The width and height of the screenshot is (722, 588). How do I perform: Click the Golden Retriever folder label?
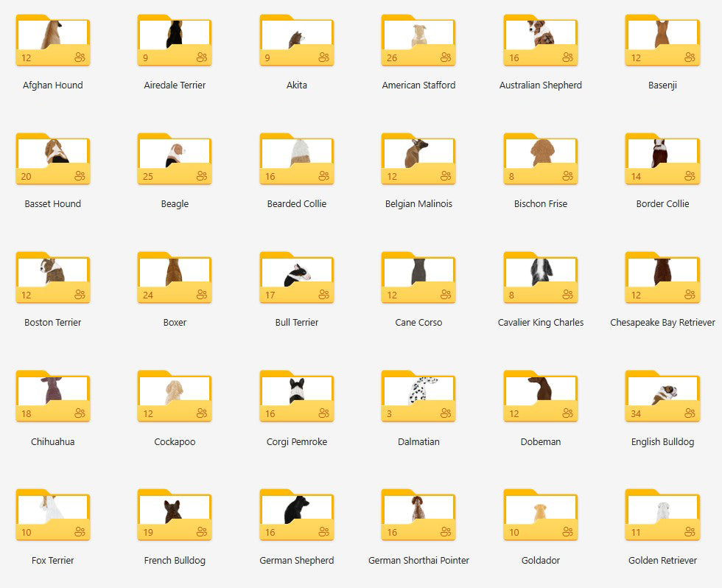pyautogui.click(x=662, y=561)
